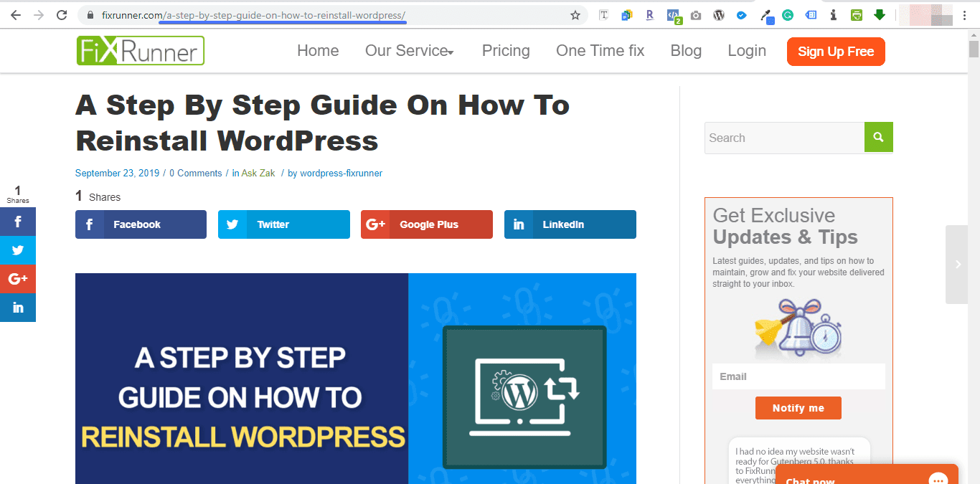Share via floating sidebar Facebook icon
The height and width of the screenshot is (484, 980).
(18, 222)
